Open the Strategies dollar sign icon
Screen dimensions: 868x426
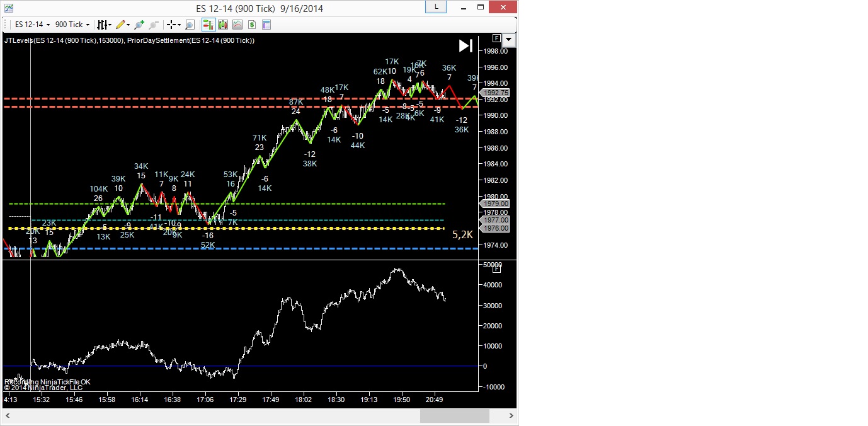coord(251,25)
